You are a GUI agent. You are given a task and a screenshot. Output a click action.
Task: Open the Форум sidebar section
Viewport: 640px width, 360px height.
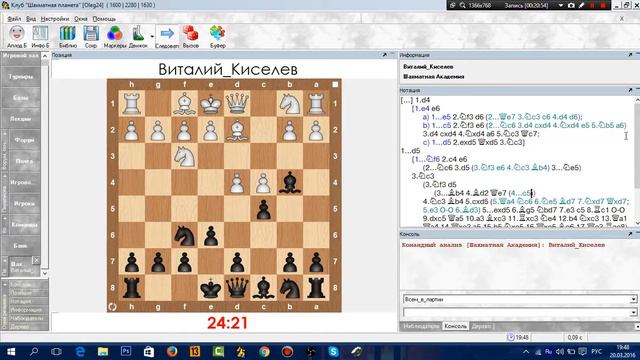point(24,140)
